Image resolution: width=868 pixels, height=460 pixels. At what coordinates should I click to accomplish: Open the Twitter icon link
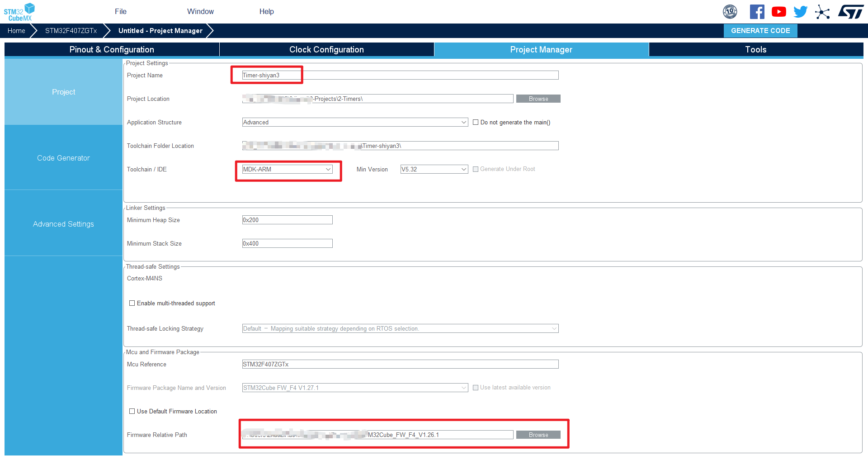(x=801, y=12)
